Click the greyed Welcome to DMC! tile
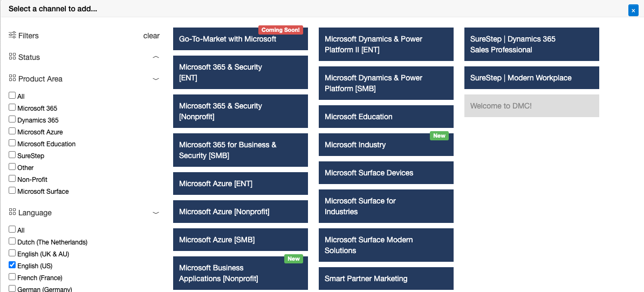644x292 pixels. pyautogui.click(x=531, y=106)
